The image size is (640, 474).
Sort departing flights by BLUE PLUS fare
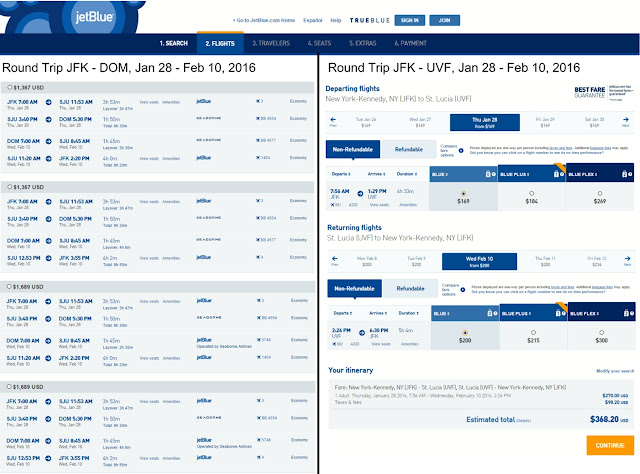pyautogui.click(x=514, y=174)
